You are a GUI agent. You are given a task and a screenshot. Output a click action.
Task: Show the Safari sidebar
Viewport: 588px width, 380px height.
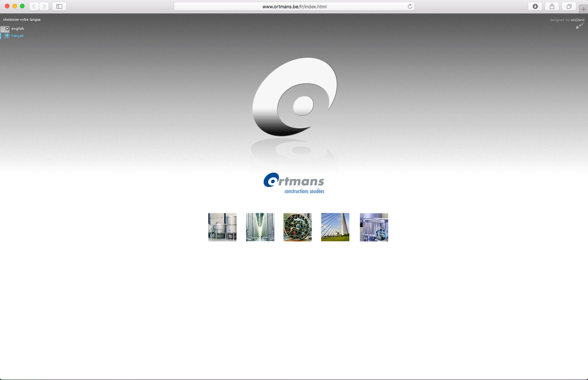(59, 6)
